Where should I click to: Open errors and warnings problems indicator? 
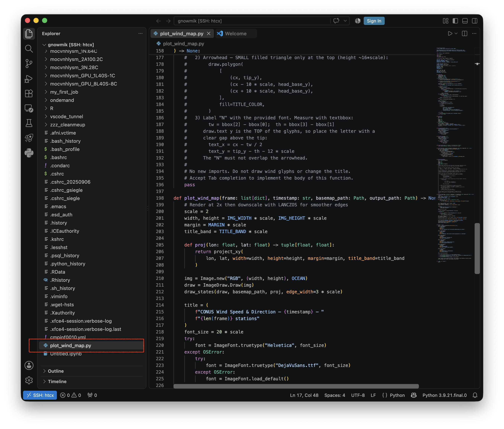(x=70, y=395)
